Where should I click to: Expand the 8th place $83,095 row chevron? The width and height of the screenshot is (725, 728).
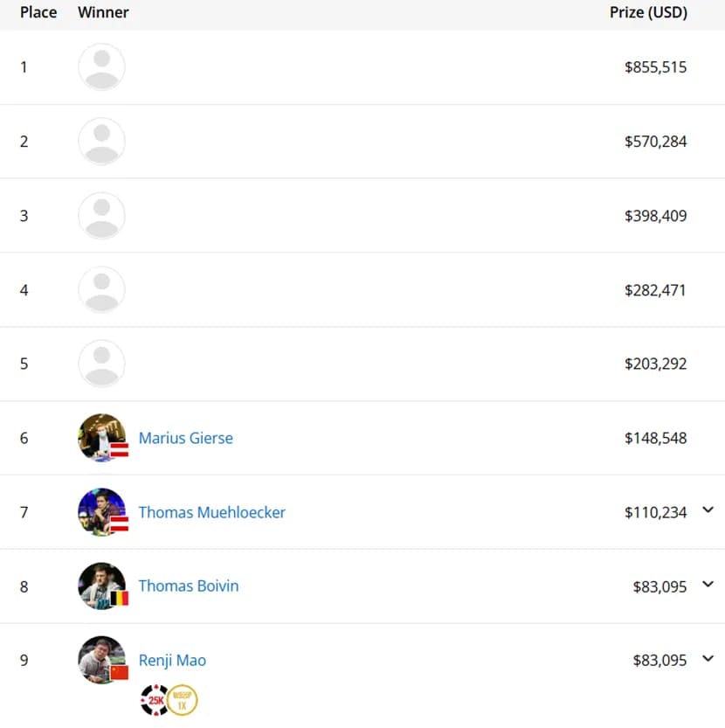click(708, 584)
